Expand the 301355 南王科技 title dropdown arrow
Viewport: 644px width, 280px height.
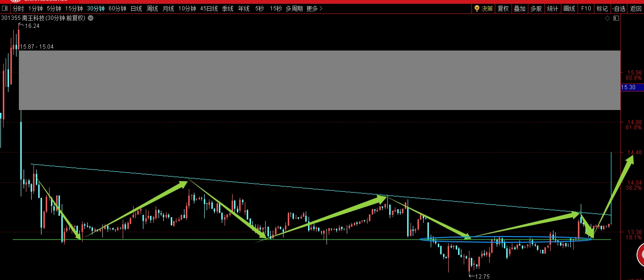pos(91,18)
